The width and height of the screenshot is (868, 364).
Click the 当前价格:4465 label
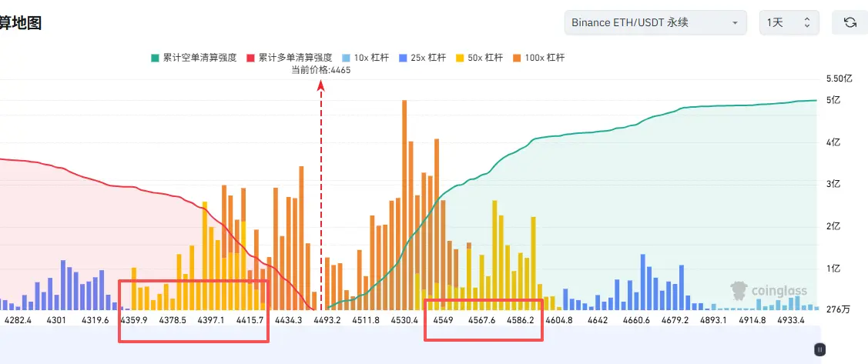coord(321,70)
